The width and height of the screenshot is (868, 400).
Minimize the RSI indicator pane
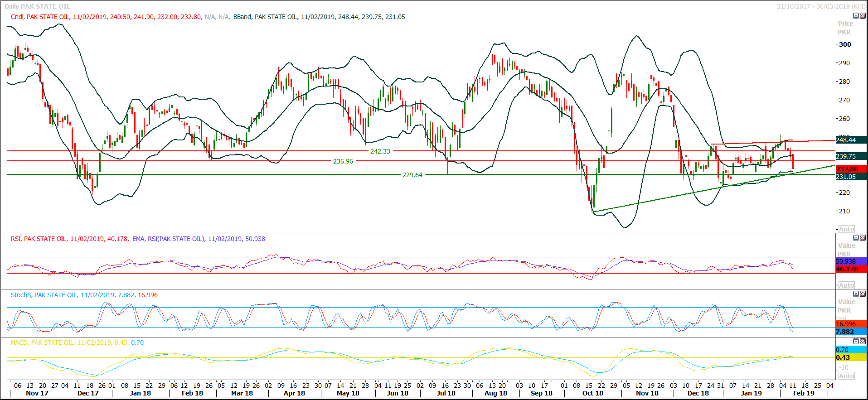pyautogui.click(x=856, y=238)
